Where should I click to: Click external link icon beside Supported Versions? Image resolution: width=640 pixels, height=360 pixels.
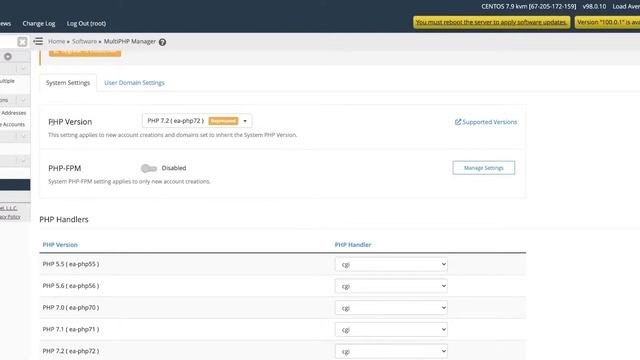(x=458, y=122)
